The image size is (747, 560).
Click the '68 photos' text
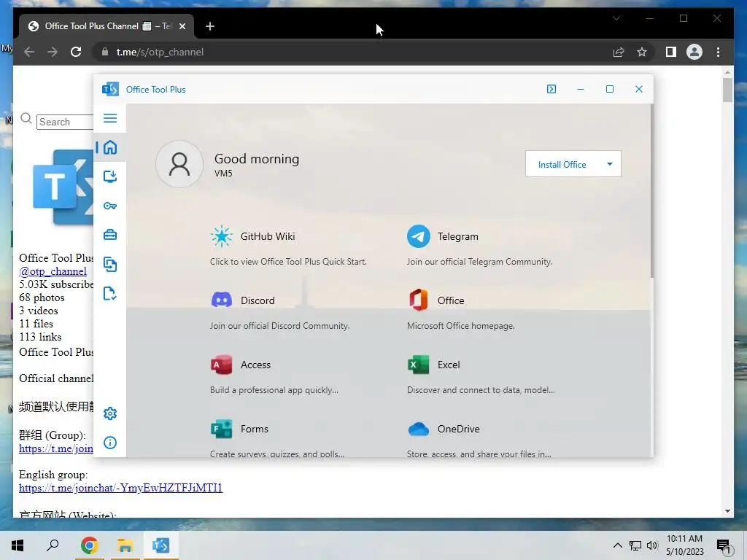click(x=42, y=297)
